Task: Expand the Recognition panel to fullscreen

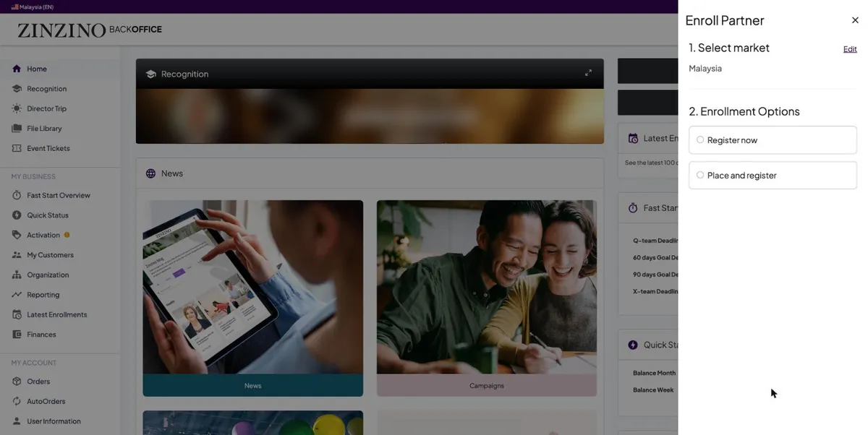Action: pos(588,73)
